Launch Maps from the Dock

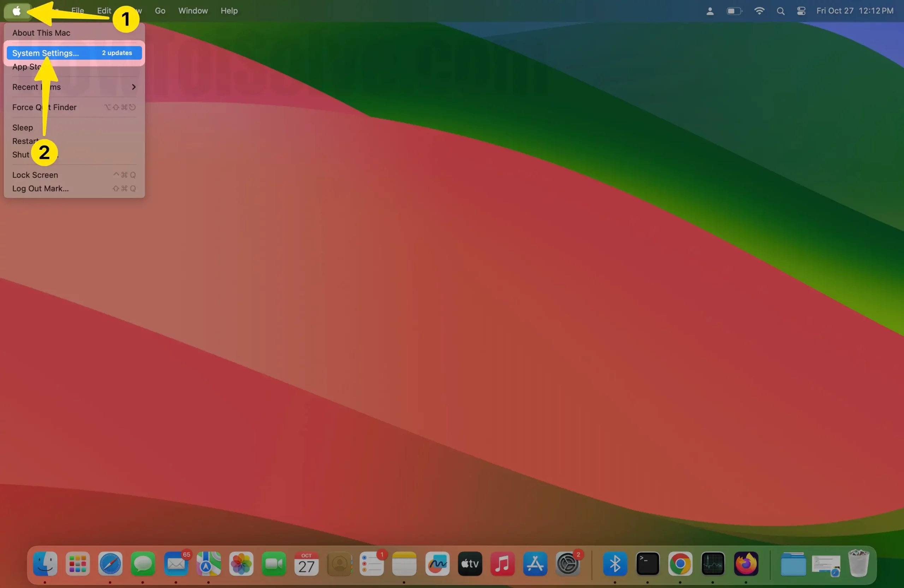209,564
